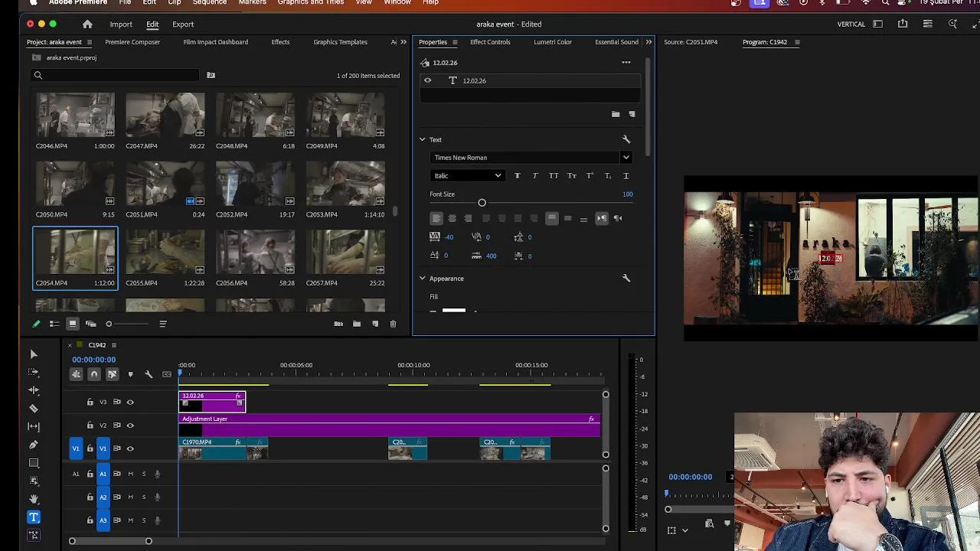Select the Razor tool in the toolbar
The width and height of the screenshot is (980, 551).
[x=34, y=409]
